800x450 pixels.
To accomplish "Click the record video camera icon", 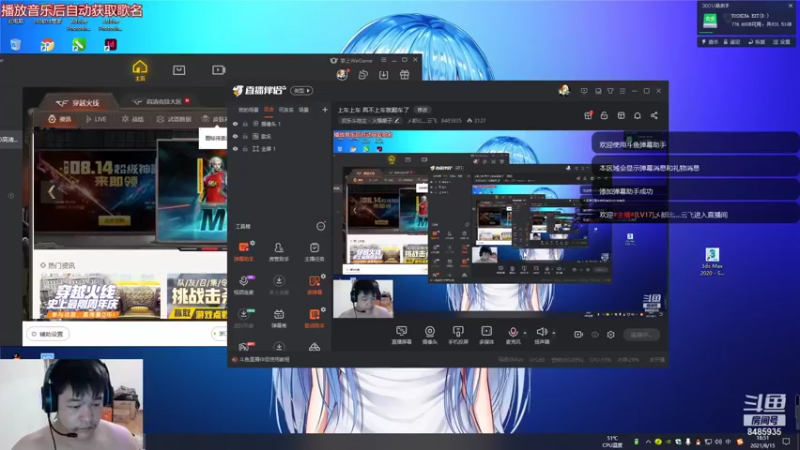I will [x=578, y=335].
